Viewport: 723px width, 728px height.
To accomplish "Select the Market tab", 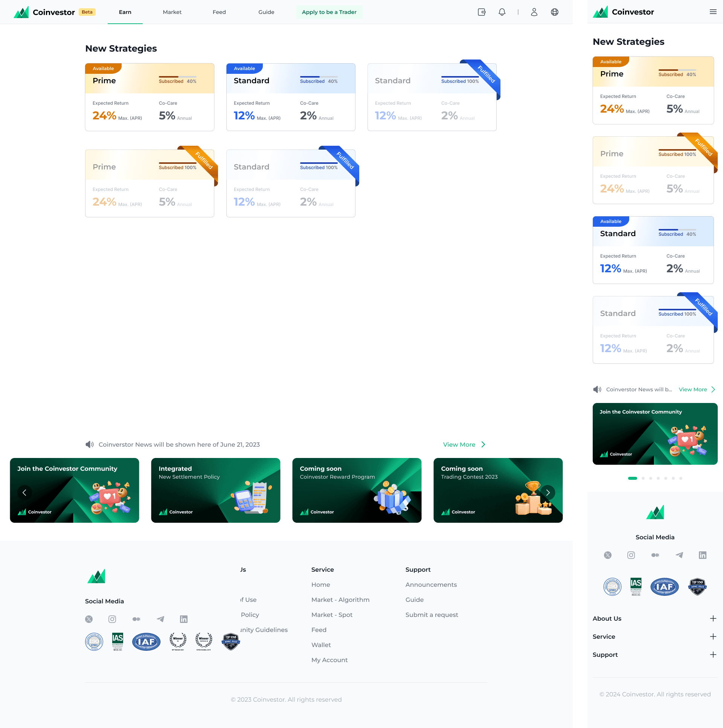I will pyautogui.click(x=172, y=12).
